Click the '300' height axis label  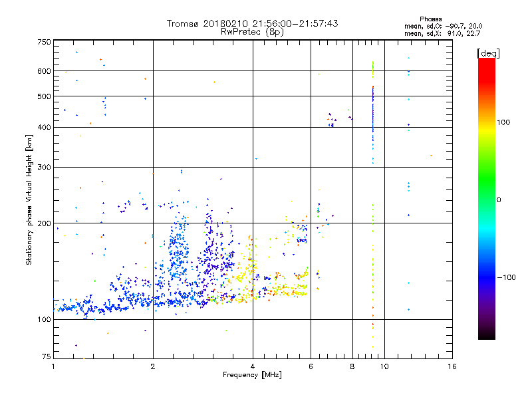[x=44, y=168]
